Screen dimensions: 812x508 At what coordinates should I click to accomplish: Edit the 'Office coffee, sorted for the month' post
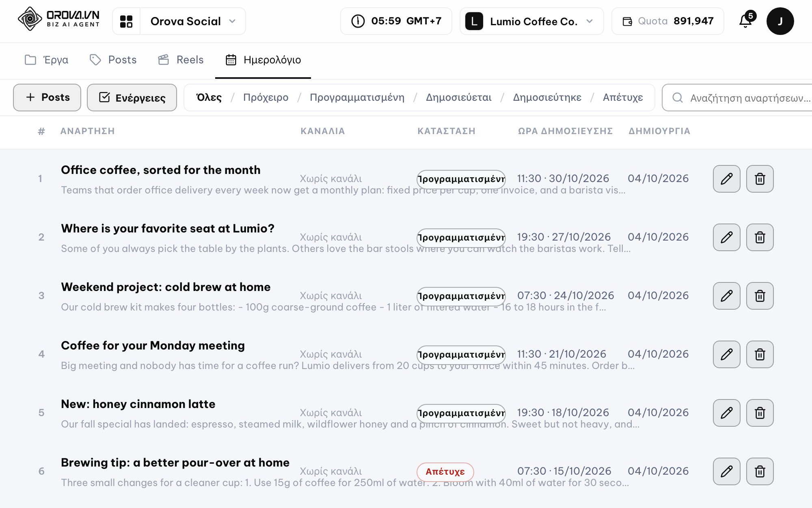point(727,179)
